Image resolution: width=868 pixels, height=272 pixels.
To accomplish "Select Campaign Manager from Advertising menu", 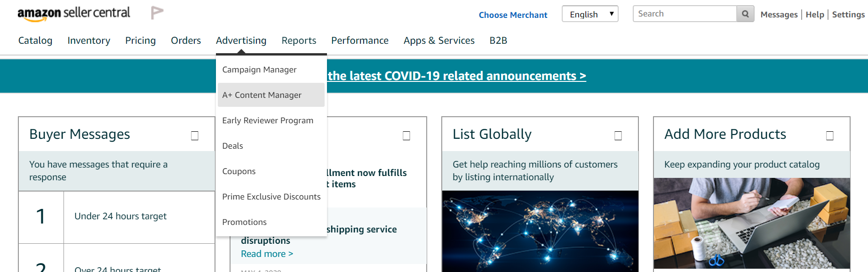I will pos(271,70).
